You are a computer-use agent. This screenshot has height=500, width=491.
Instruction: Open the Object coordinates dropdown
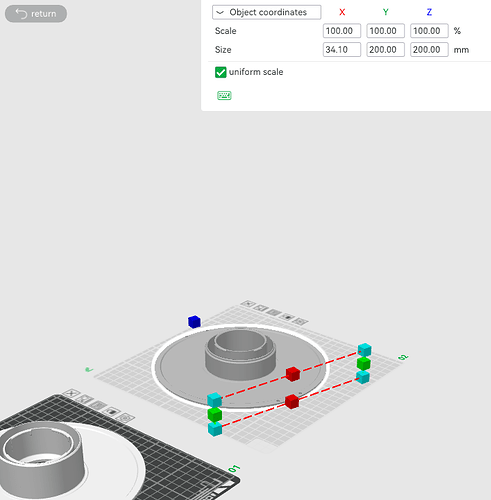(267, 12)
